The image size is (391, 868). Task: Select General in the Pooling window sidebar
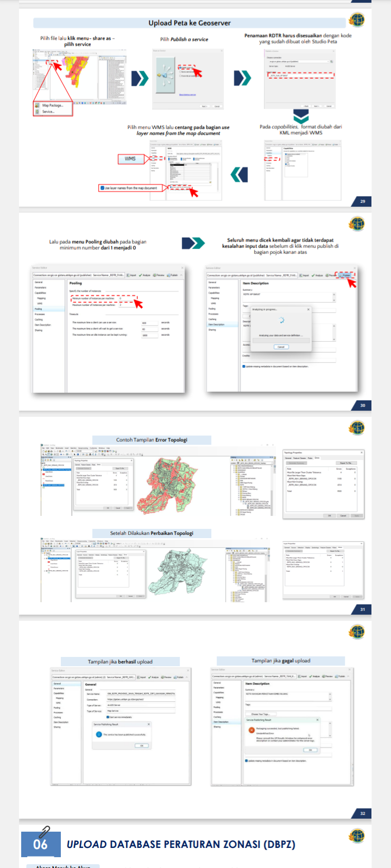tap(39, 282)
